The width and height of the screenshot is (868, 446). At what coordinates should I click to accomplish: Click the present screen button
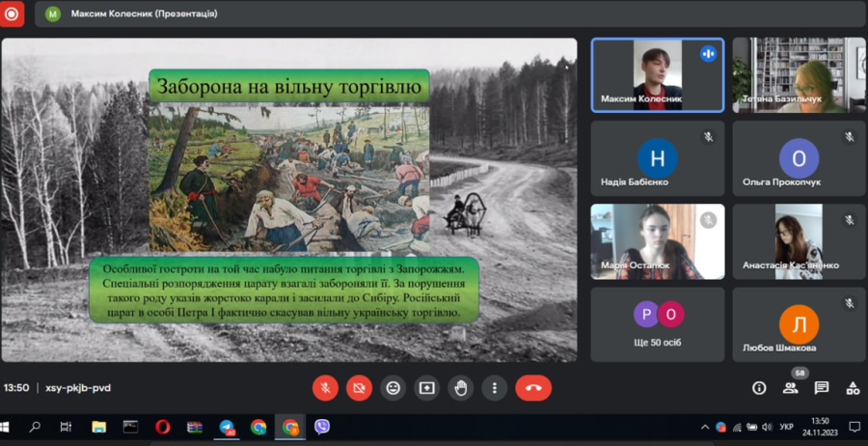coord(427,388)
